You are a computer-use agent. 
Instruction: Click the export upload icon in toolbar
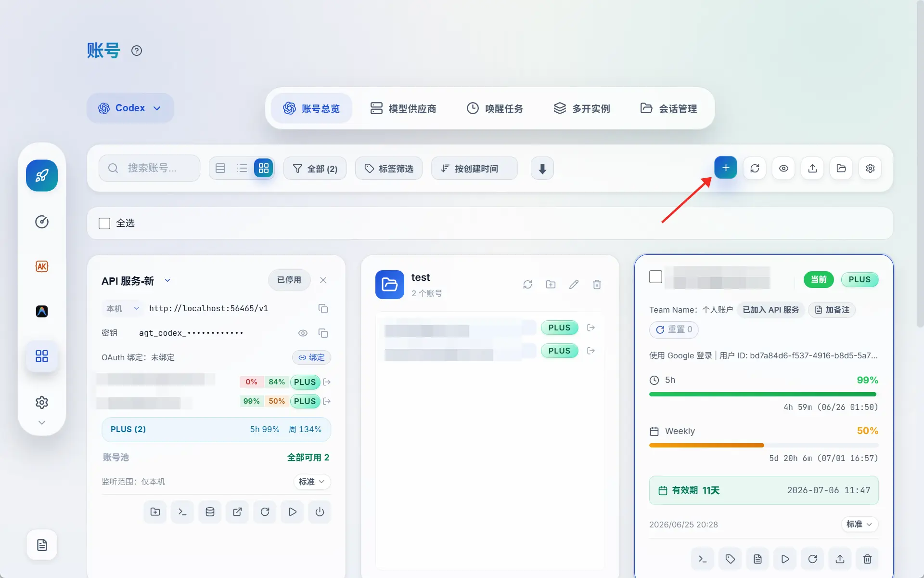812,168
